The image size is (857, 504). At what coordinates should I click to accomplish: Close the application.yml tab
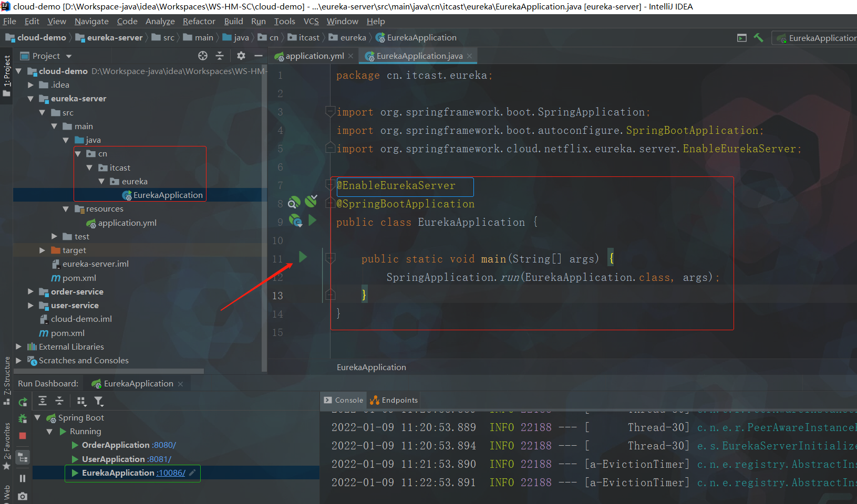pos(351,56)
